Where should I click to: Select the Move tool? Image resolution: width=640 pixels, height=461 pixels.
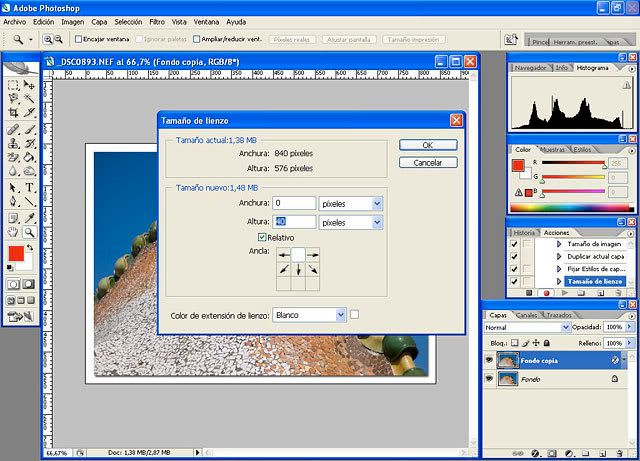[x=29, y=85]
